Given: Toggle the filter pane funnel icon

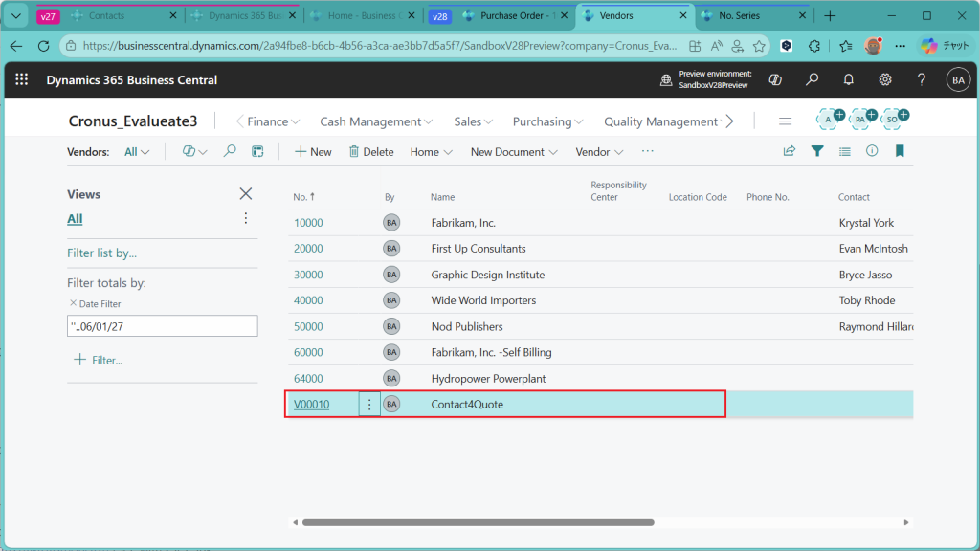Looking at the screenshot, I should (817, 151).
